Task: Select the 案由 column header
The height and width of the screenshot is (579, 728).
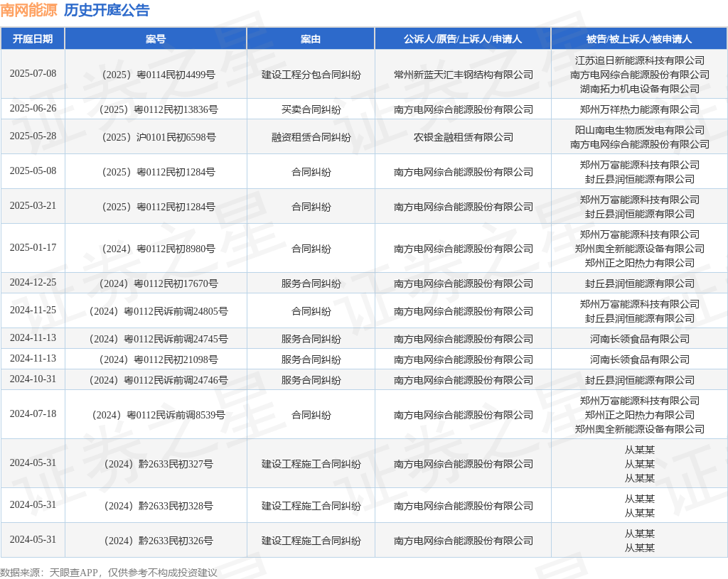Action: coord(311,39)
